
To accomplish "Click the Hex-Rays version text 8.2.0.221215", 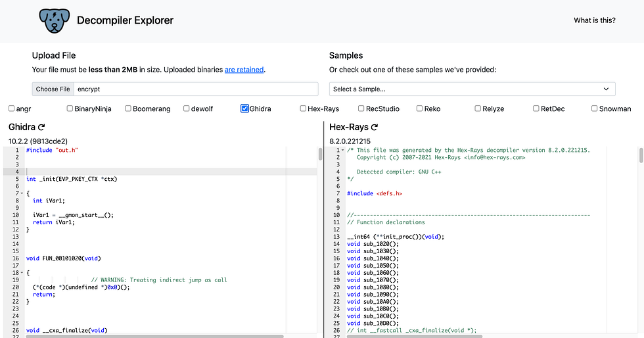I will (x=350, y=141).
